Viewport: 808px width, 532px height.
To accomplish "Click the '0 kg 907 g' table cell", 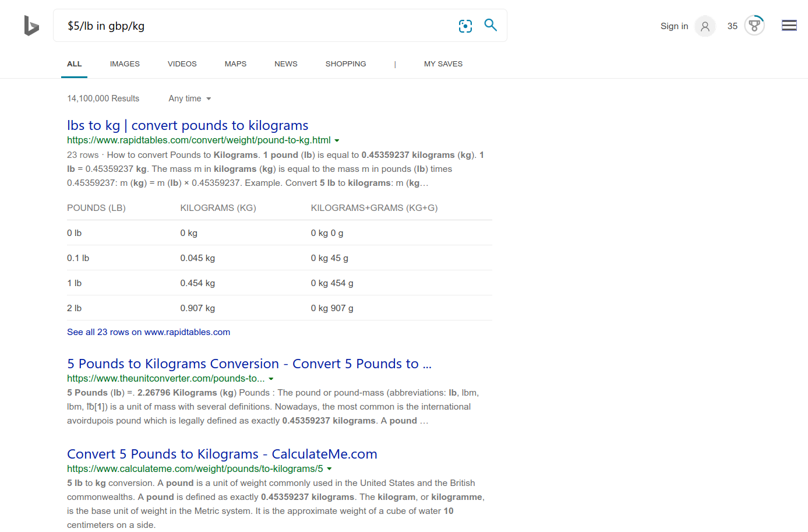I will pos(332,308).
